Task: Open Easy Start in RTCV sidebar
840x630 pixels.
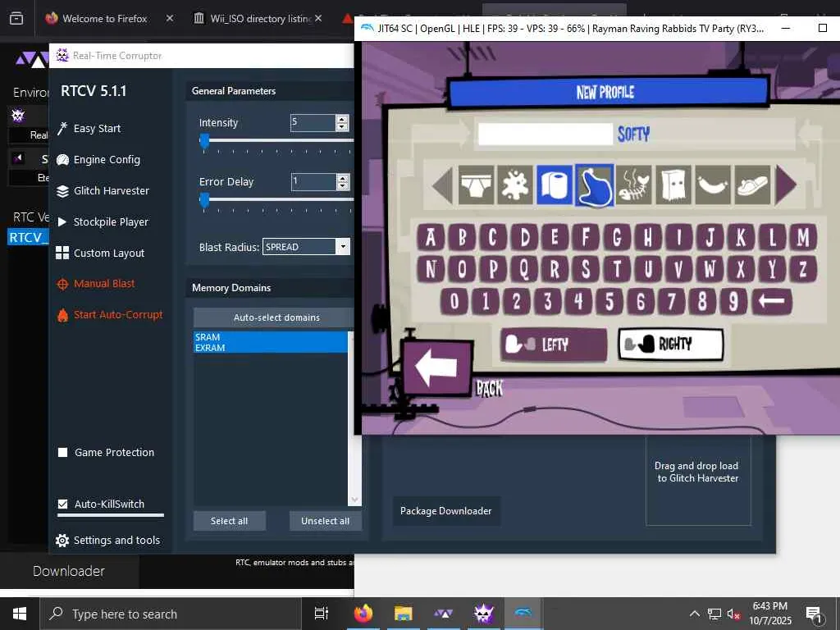Action: [x=89, y=129]
